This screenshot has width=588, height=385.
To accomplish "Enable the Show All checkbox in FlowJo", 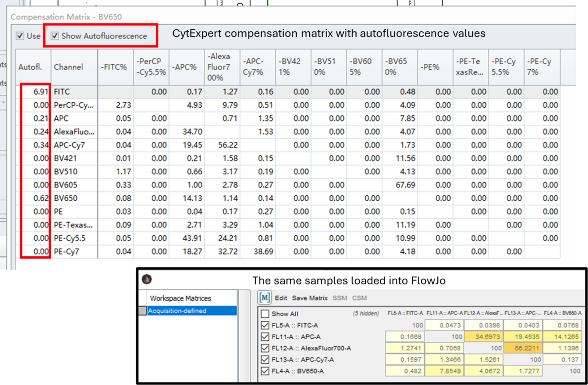I will [x=265, y=314].
